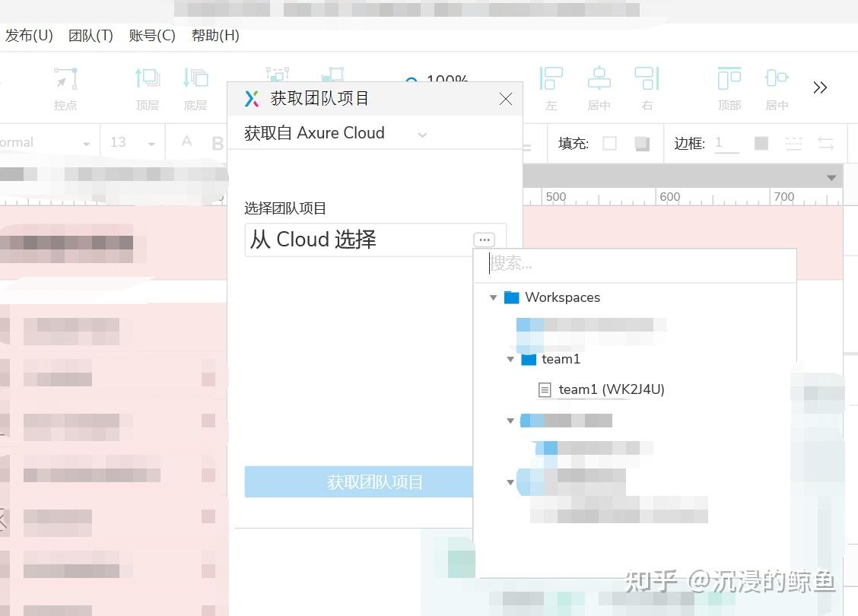This screenshot has width=858, height=616.
Task: Align objects horizontally centered with 居中 icon
Action: (x=599, y=85)
